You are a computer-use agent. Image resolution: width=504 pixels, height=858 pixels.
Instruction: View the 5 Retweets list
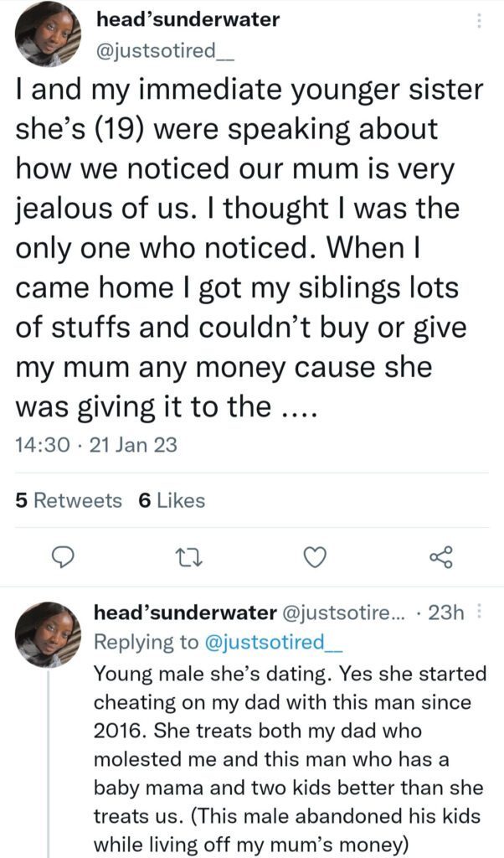coord(69,500)
